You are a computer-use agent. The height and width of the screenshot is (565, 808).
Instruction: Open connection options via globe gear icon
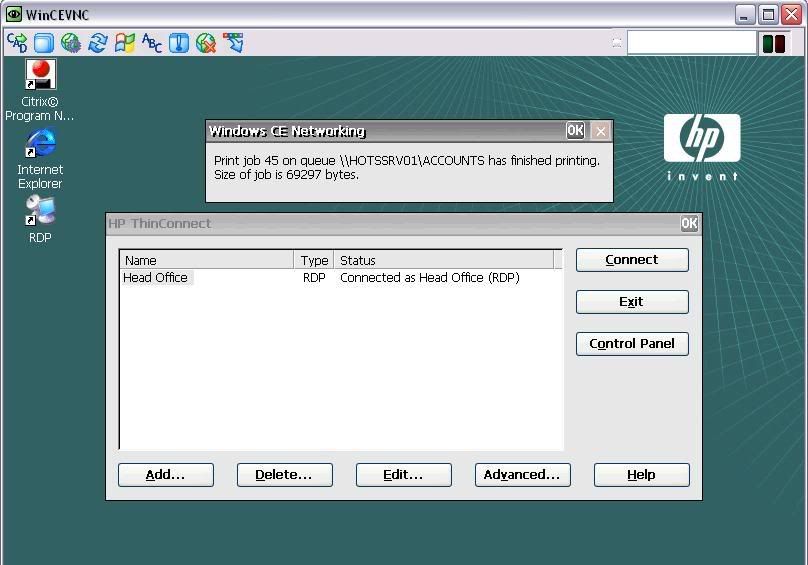click(71, 43)
